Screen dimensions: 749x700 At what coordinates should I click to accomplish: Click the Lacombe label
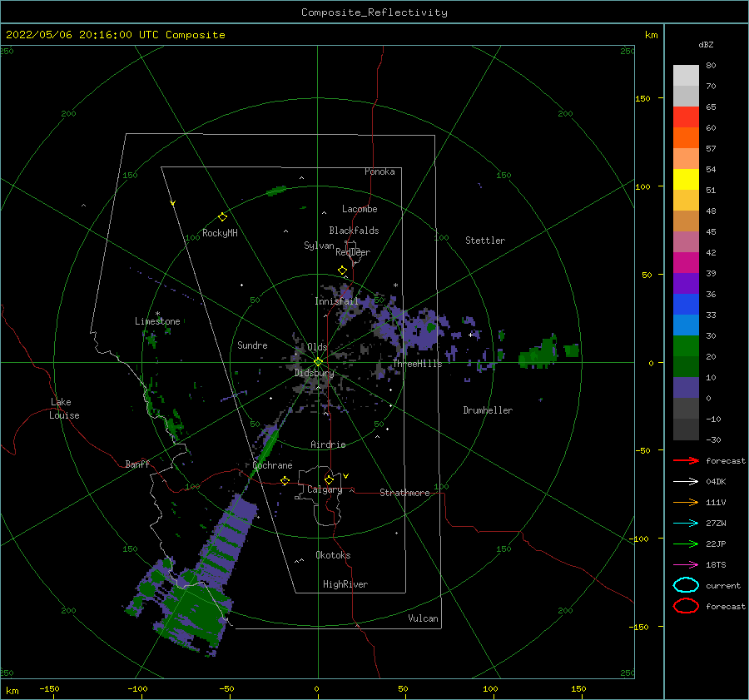[x=360, y=209]
